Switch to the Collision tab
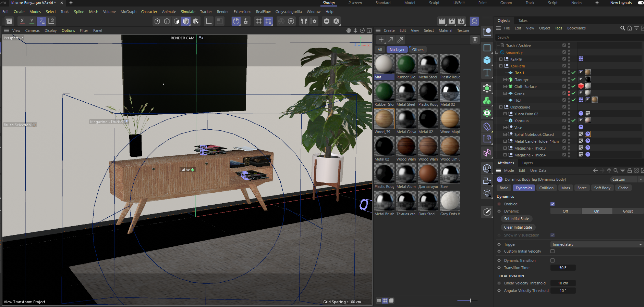Screen dimensions: 644x307 tap(546, 188)
